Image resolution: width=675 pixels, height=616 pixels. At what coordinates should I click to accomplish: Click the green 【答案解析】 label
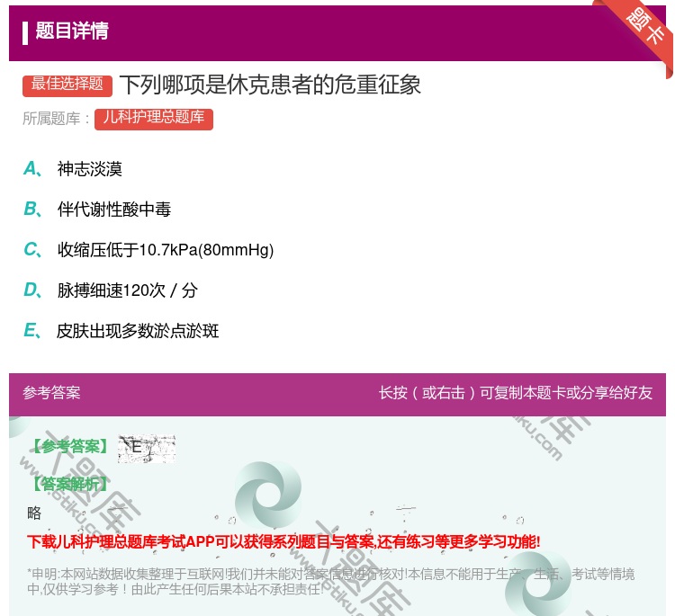pyautogui.click(x=68, y=485)
